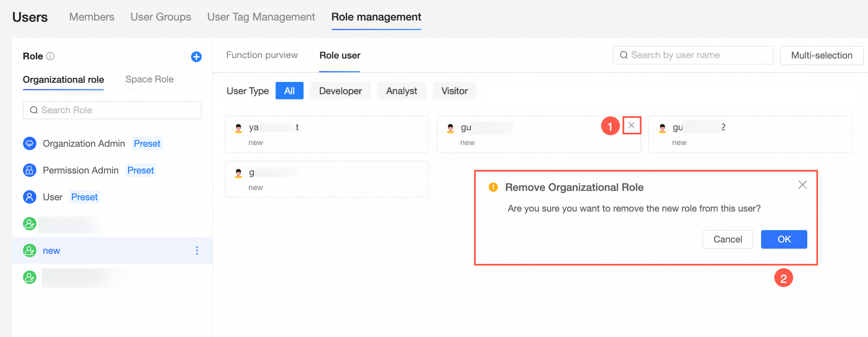
Task: Click the blue add role plus icon
Action: pos(196,56)
